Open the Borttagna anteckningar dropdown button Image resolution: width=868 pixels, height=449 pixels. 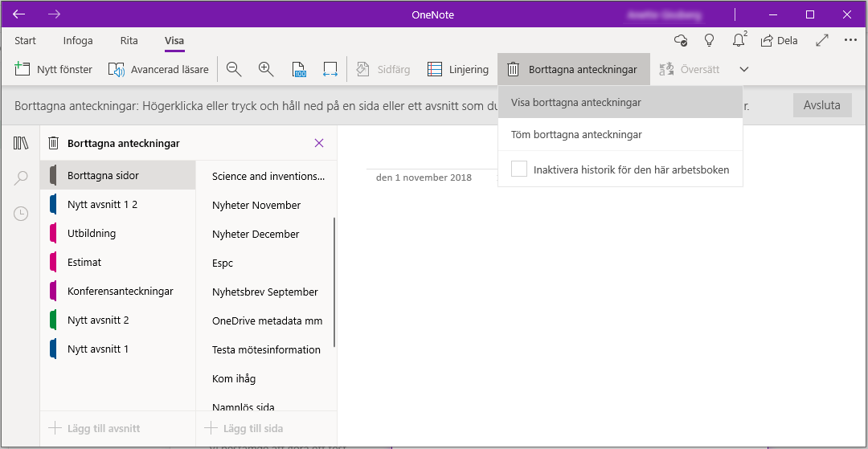[573, 70]
